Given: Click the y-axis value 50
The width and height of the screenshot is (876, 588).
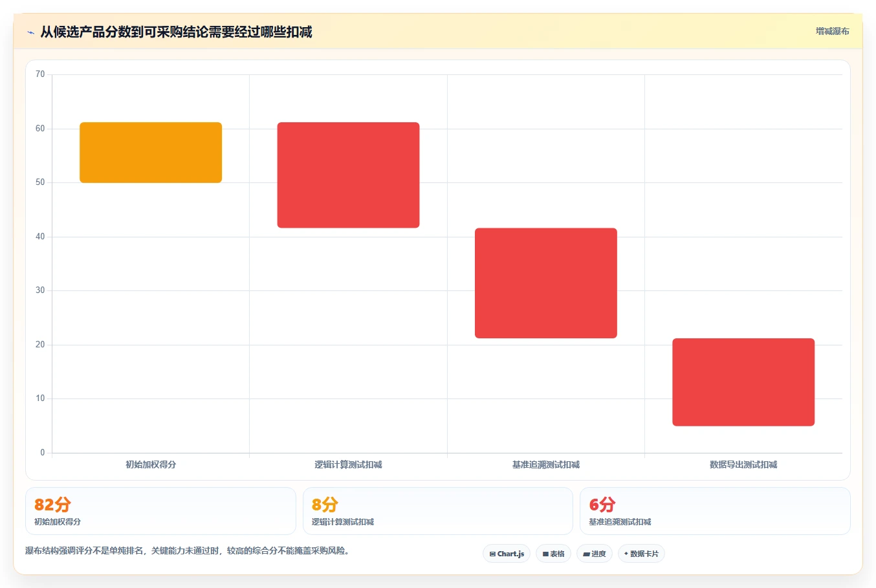Looking at the screenshot, I should [x=40, y=182].
